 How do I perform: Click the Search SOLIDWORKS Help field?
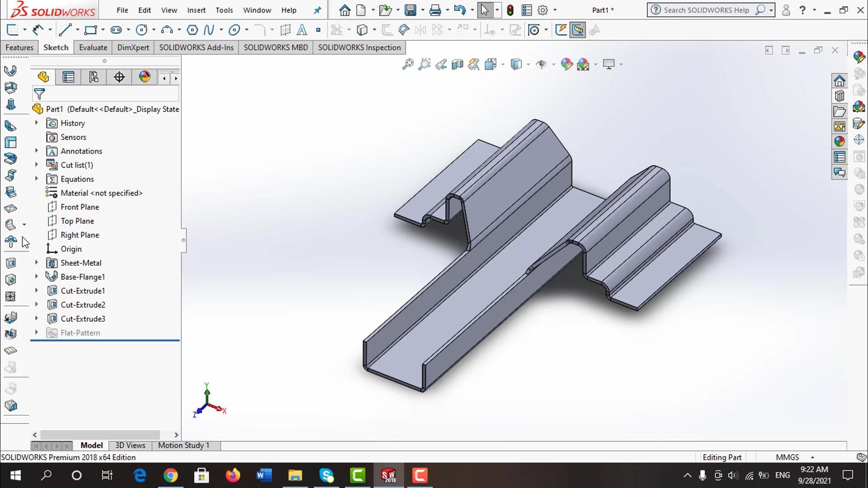(x=706, y=10)
